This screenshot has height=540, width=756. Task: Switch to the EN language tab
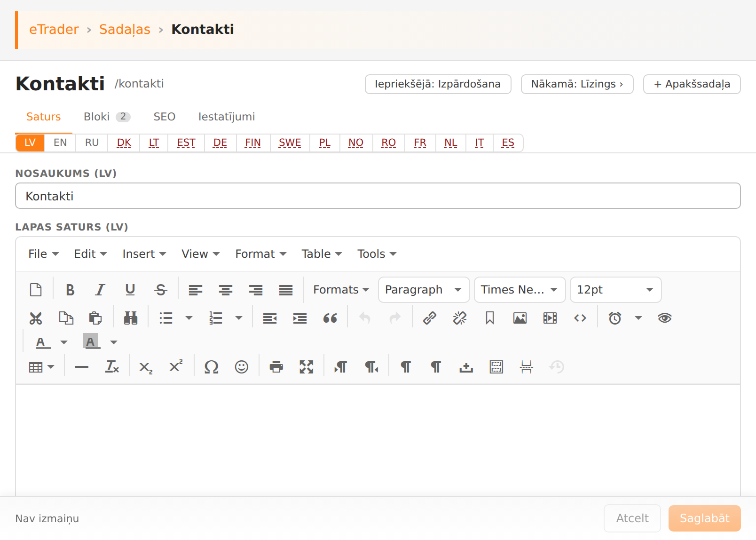(60, 143)
